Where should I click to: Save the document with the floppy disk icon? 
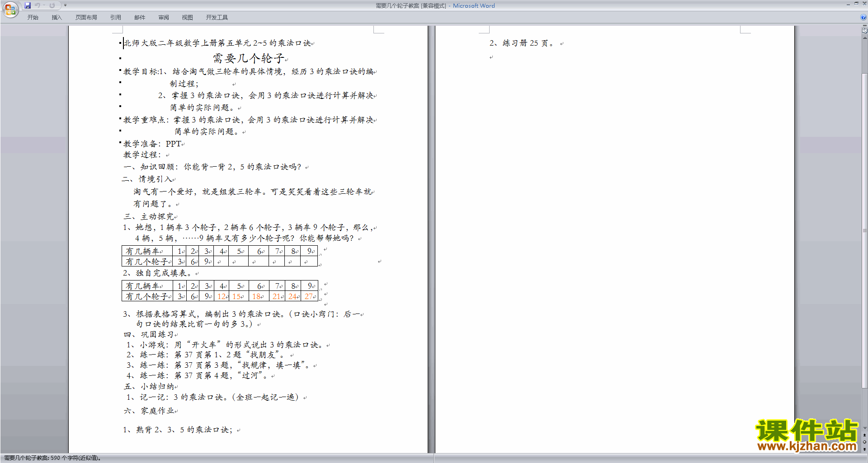[28, 5]
